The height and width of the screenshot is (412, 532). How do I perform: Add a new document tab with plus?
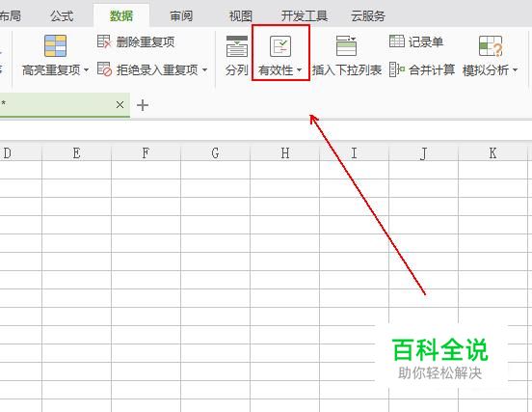click(143, 105)
